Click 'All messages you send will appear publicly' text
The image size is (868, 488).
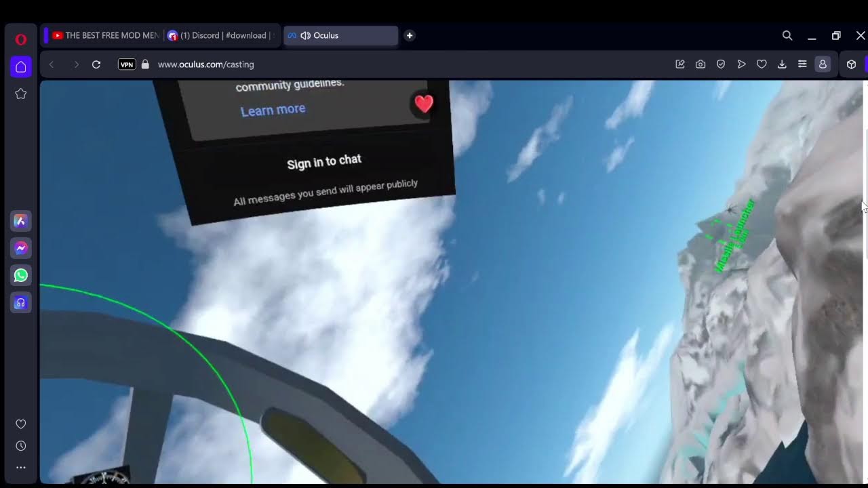coord(325,192)
